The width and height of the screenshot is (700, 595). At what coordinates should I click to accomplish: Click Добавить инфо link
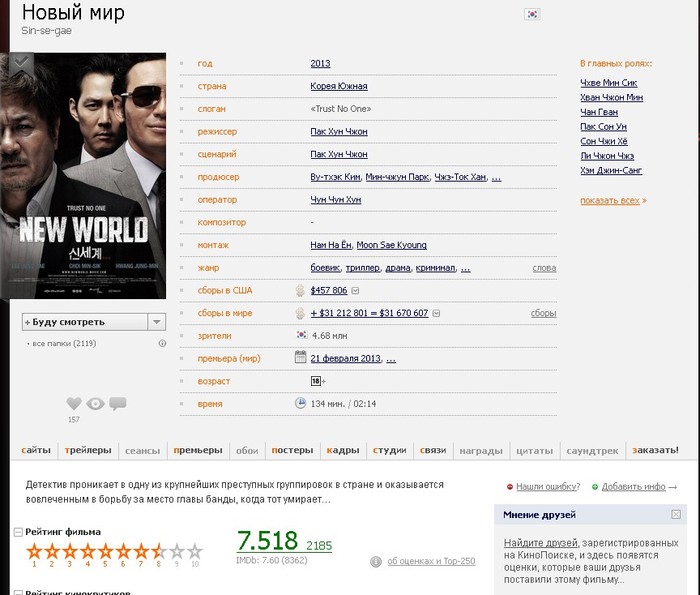(633, 487)
